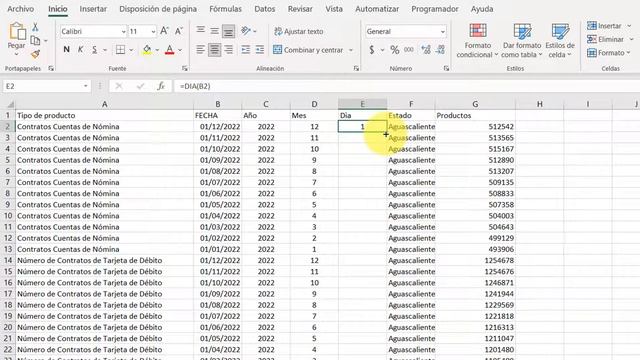
Task: Switch to the Programador tab
Action: pos(435,9)
